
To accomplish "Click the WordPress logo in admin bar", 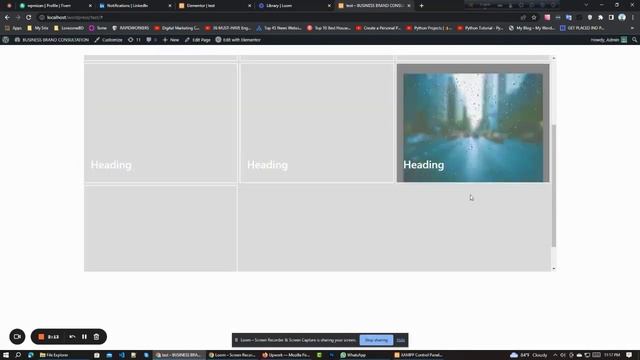I will (6, 40).
